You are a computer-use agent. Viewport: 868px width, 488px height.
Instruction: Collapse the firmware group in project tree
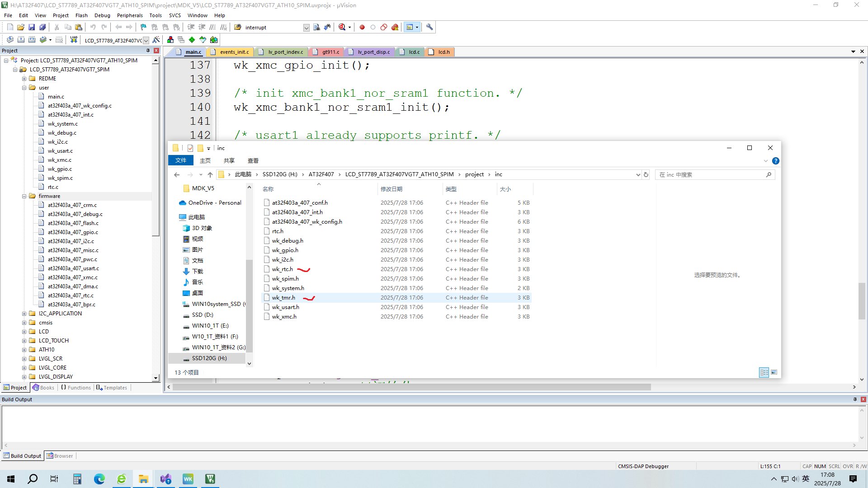[24, 196]
